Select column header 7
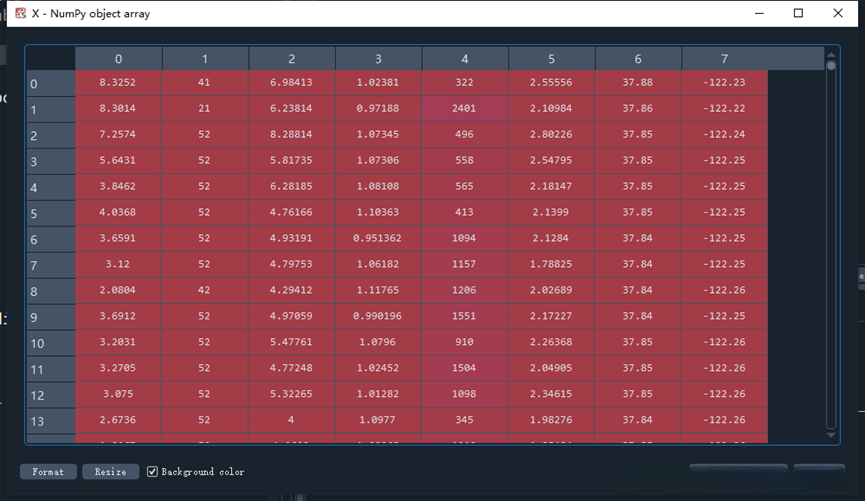865x501 pixels. click(x=724, y=58)
